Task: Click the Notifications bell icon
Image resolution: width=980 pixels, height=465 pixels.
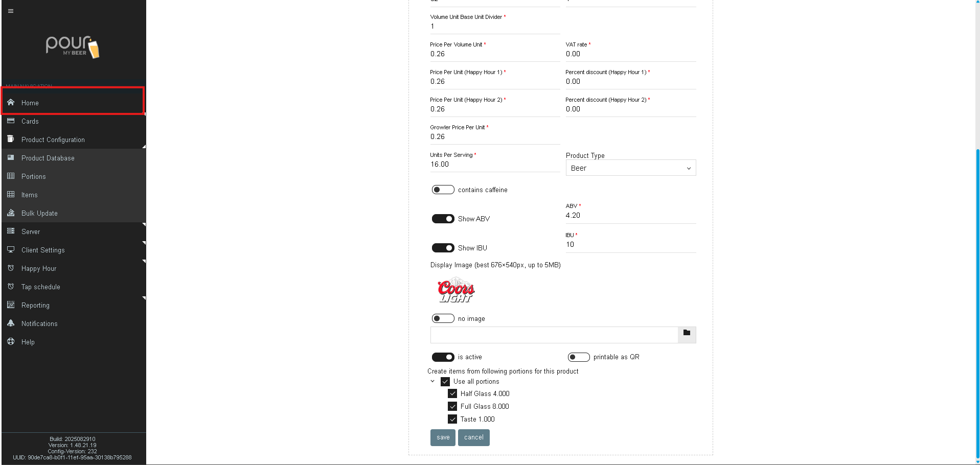Action: [11, 323]
